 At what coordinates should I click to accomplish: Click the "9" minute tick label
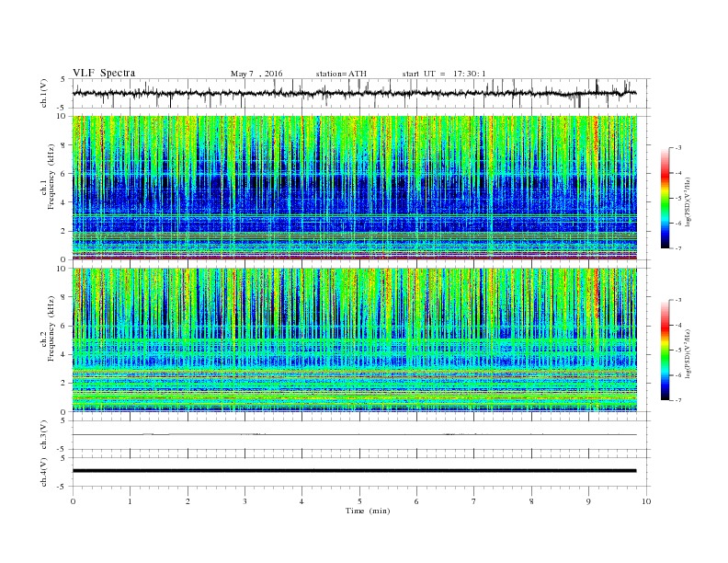588,501
